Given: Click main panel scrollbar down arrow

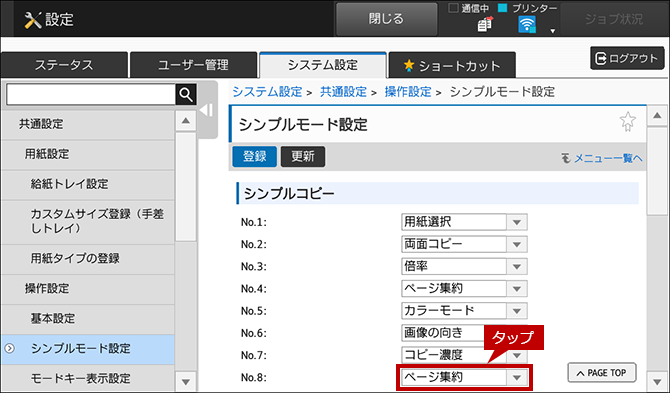Looking at the screenshot, I should (x=657, y=381).
